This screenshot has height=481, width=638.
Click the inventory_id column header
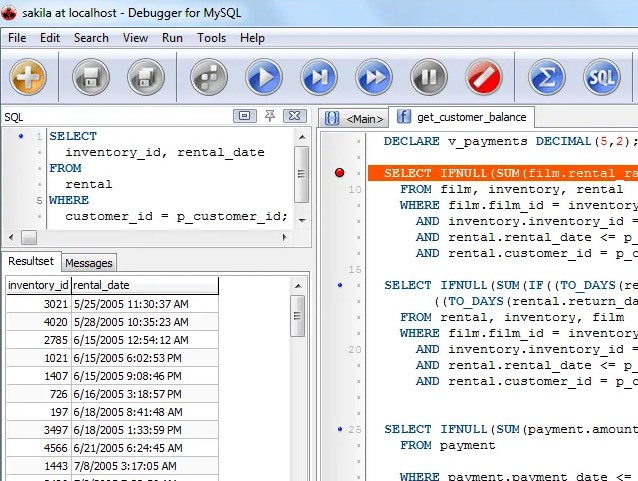click(x=39, y=285)
